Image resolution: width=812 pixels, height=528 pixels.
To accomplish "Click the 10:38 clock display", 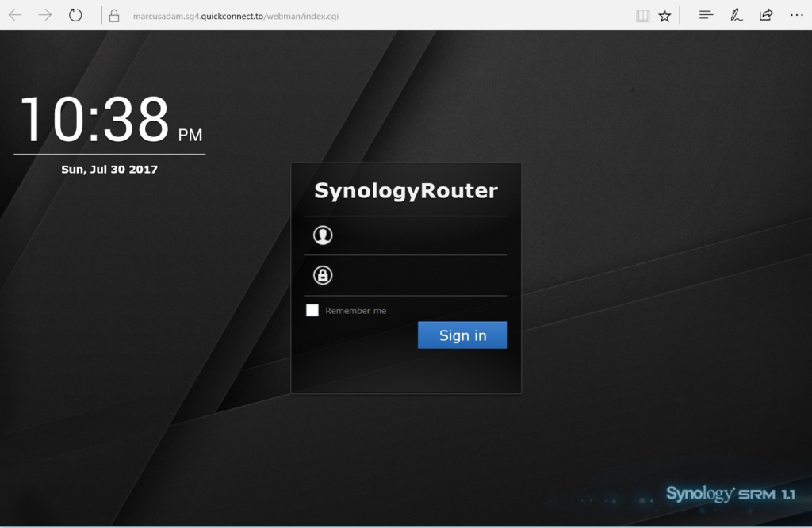I will (110, 120).
